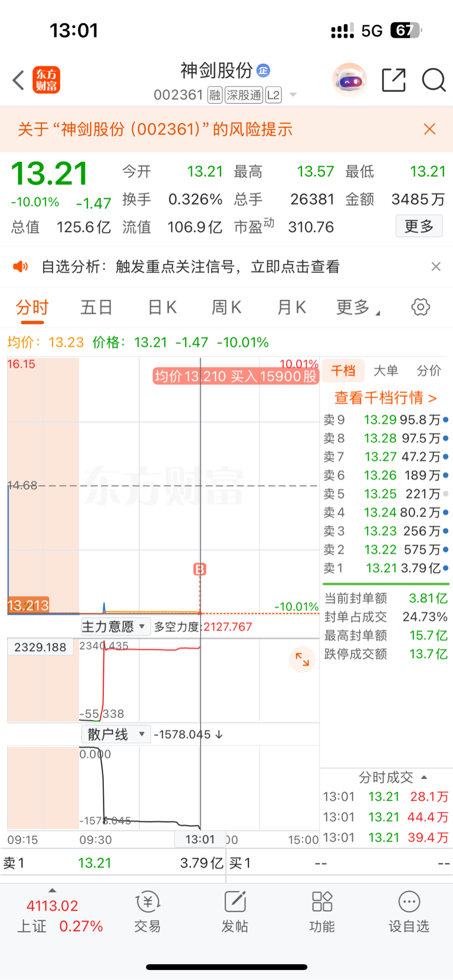Open the 东方财富 logo icon
The image size is (453, 980).
point(46,80)
